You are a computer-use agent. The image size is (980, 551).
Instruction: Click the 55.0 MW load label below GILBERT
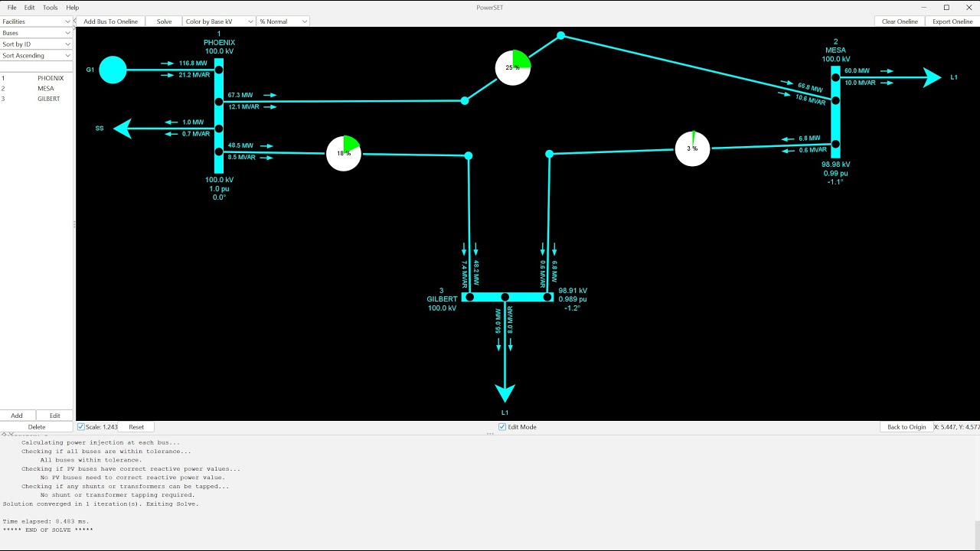pos(498,321)
